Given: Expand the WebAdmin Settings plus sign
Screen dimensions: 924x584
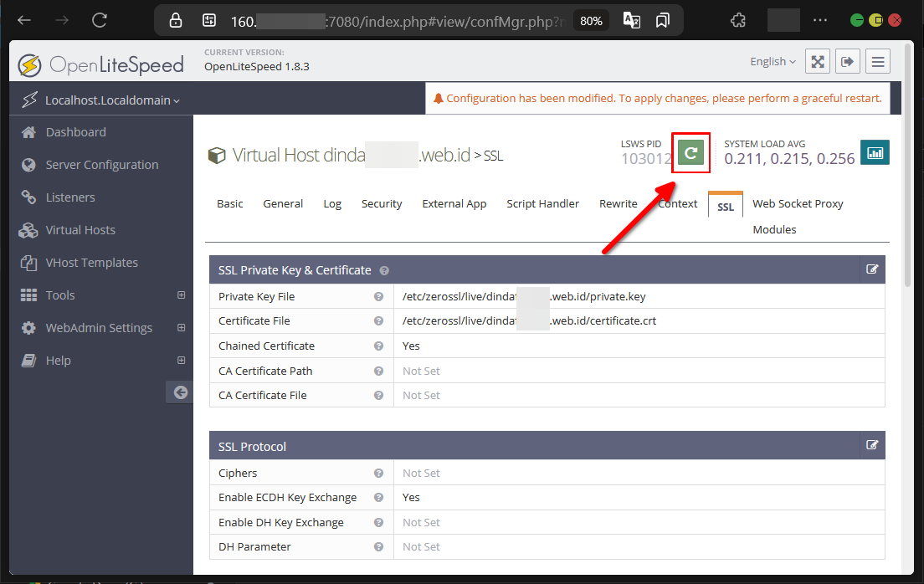Looking at the screenshot, I should pos(182,328).
